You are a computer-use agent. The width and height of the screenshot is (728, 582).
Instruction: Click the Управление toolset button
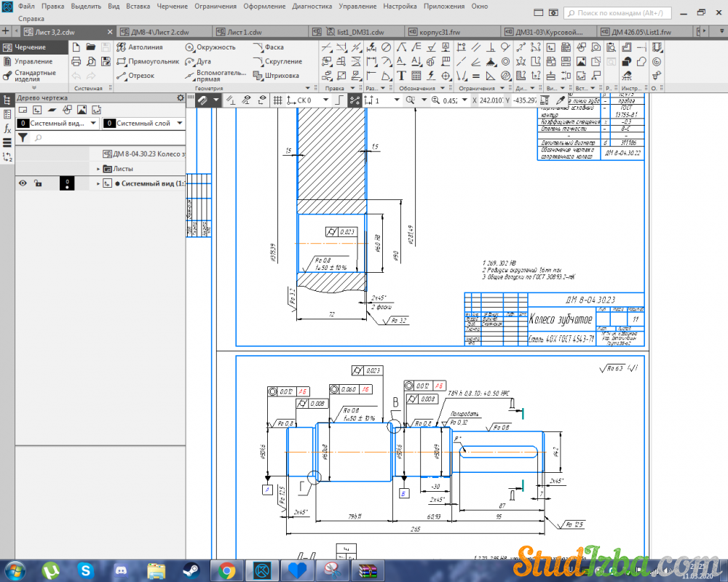[33, 61]
